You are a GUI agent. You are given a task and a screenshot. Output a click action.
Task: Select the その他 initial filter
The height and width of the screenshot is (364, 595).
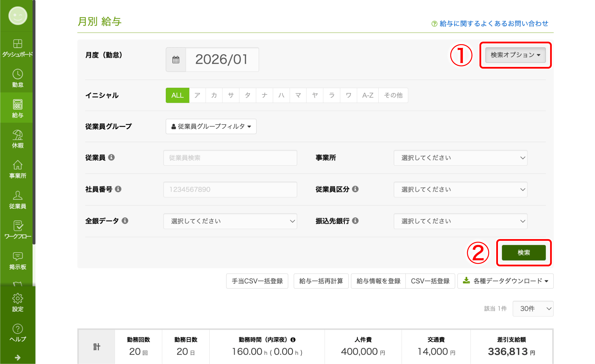point(393,95)
